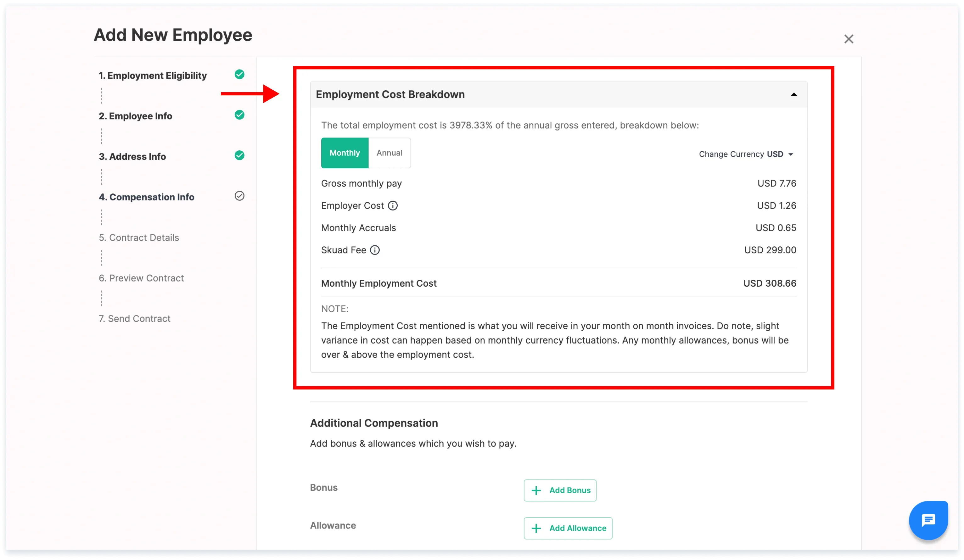Image resolution: width=964 pixels, height=560 pixels.
Task: Collapse the Employment Cost Breakdown panel
Action: (x=794, y=94)
